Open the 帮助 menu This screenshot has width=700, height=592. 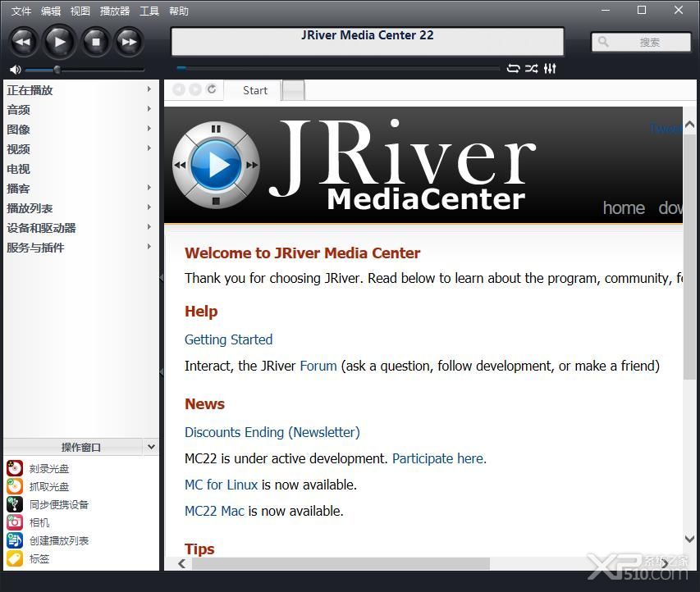pos(179,11)
